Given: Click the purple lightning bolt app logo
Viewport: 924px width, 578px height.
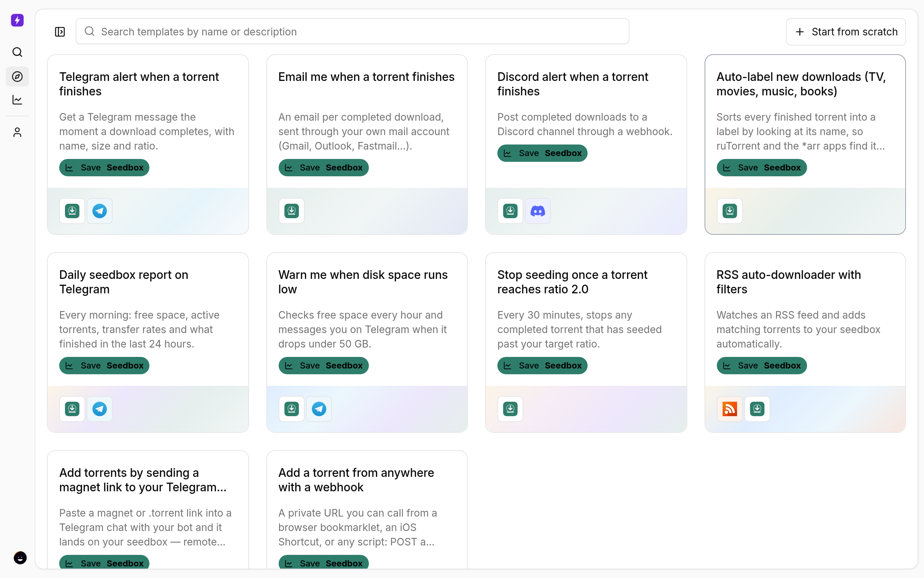Looking at the screenshot, I should coord(17,20).
